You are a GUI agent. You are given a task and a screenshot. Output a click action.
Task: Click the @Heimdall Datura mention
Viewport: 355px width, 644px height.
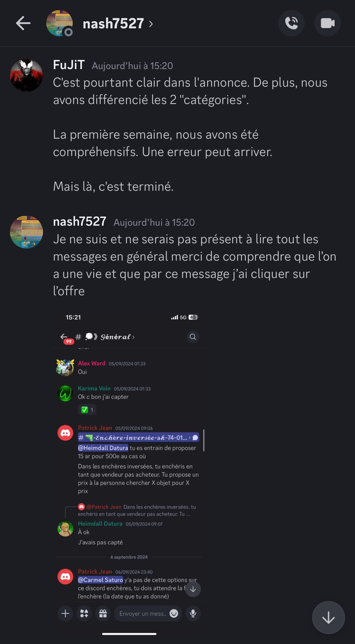pyautogui.click(x=103, y=448)
